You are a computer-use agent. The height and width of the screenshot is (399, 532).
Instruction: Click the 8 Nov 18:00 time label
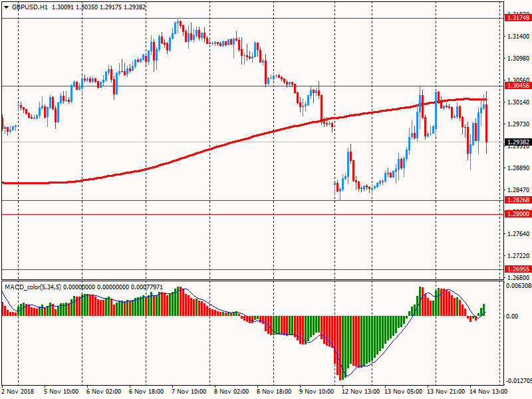point(274,392)
